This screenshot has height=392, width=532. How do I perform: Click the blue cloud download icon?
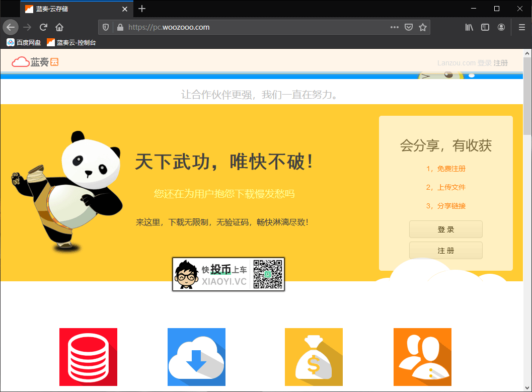click(196, 357)
